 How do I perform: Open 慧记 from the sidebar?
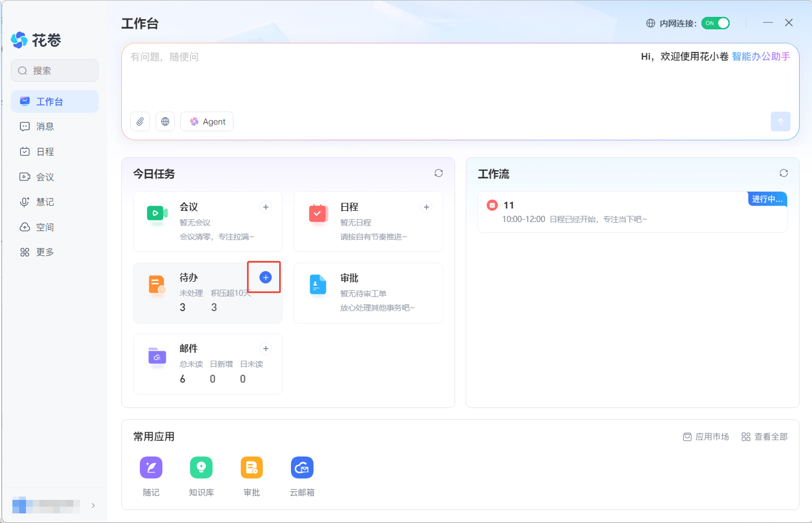(55, 202)
